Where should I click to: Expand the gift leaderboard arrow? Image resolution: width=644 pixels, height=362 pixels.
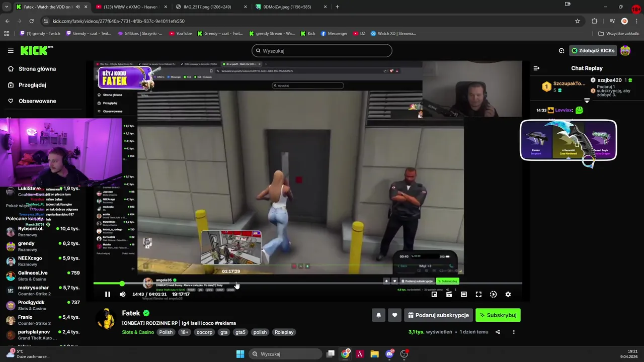pyautogui.click(x=587, y=101)
